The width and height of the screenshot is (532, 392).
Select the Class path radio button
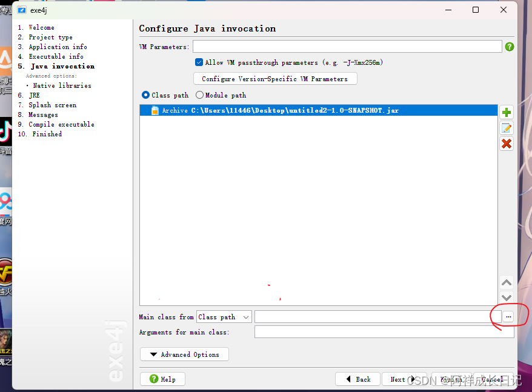(145, 95)
